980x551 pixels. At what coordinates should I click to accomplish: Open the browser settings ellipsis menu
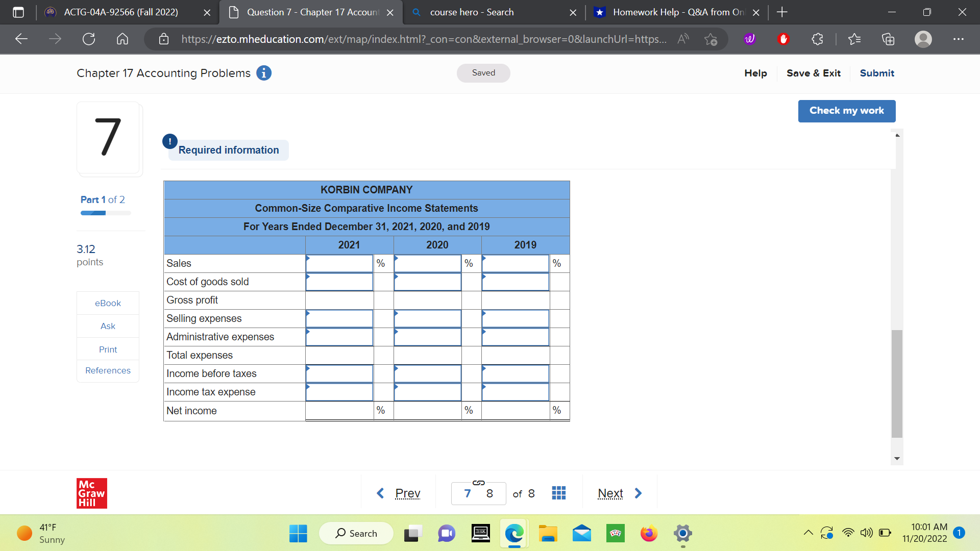pyautogui.click(x=959, y=39)
